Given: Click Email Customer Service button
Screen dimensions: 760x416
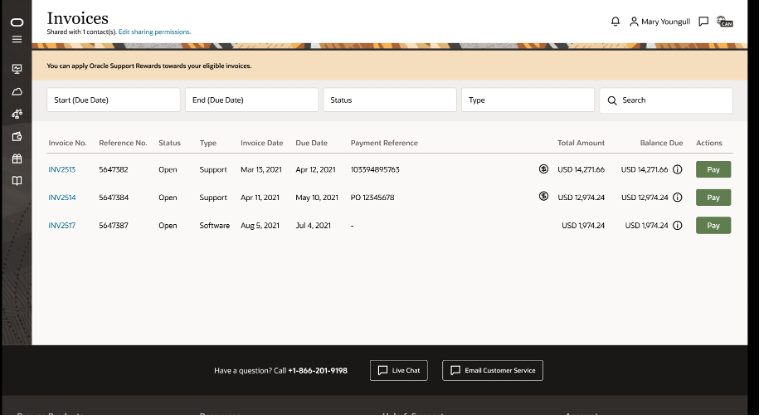Looking at the screenshot, I should [492, 370].
